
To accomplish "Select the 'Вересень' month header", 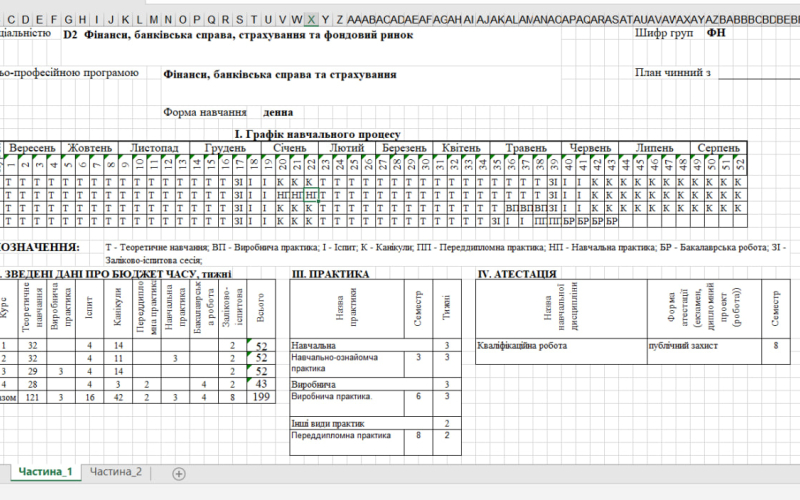I will pyautogui.click(x=32, y=148).
